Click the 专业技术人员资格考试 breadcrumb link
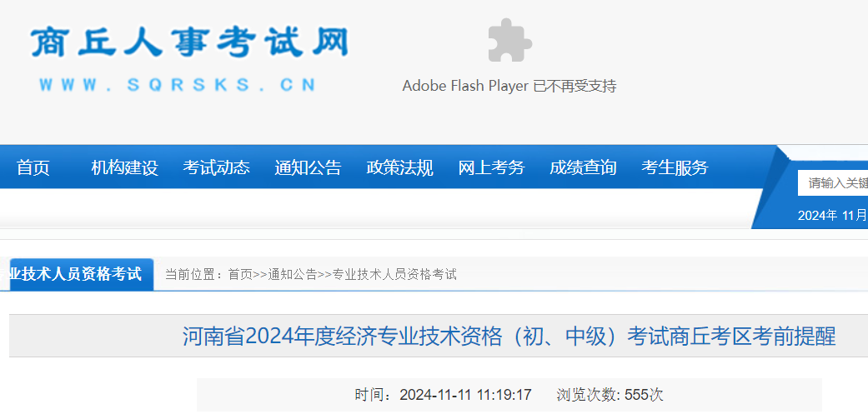The height and width of the screenshot is (419, 868). (394, 274)
